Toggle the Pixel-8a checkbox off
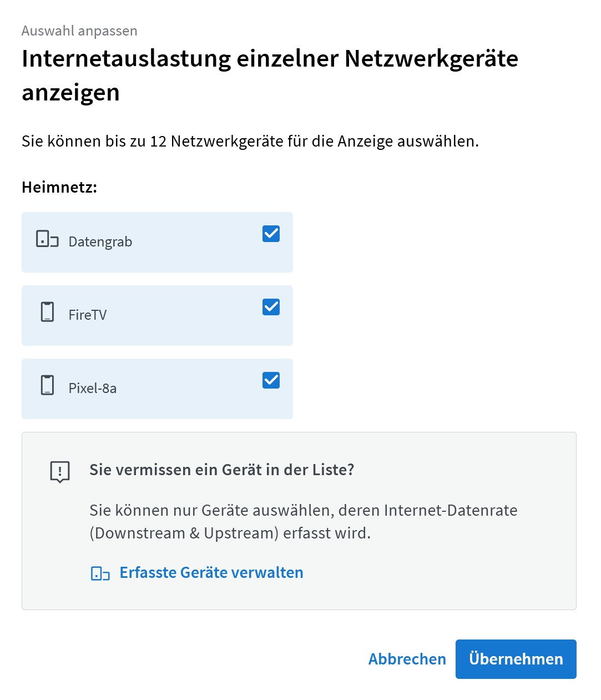The width and height of the screenshot is (601, 700). pos(271,380)
